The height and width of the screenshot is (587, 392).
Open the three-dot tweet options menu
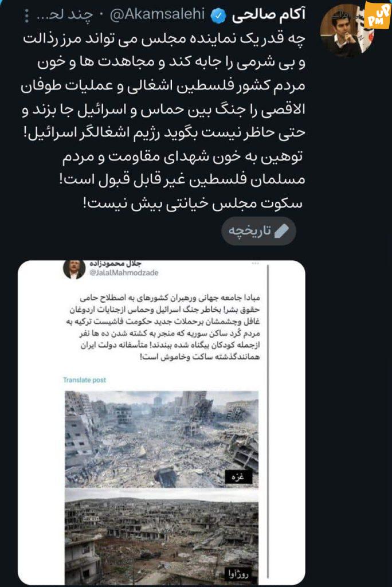click(x=27, y=15)
